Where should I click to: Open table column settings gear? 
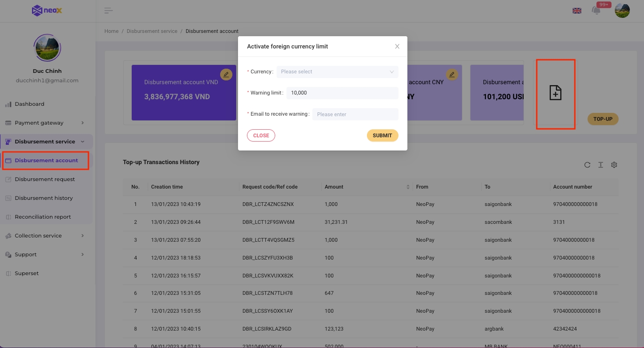(x=614, y=165)
